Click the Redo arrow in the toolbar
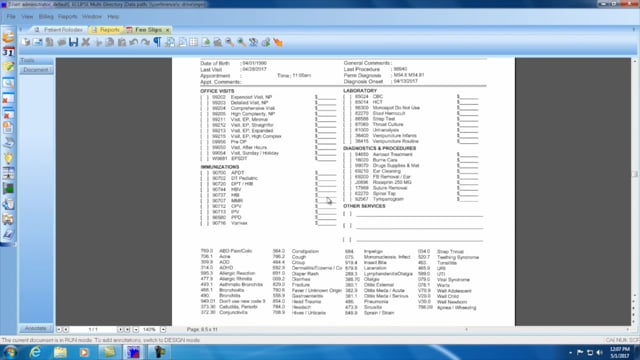Viewport: 640px width, 360px height. (x=145, y=42)
